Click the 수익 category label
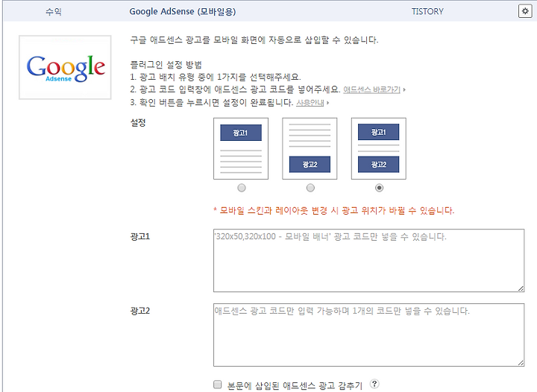 tap(54, 12)
